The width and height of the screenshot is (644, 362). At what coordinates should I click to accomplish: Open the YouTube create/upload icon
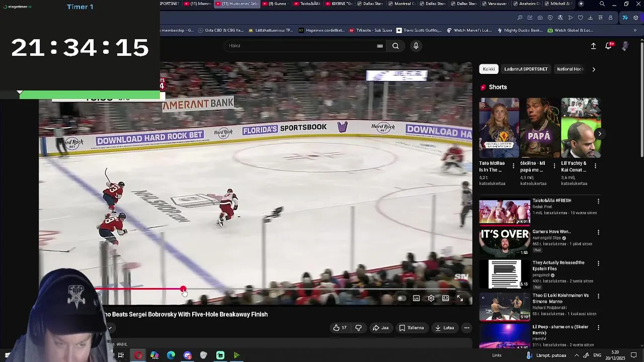593,46
